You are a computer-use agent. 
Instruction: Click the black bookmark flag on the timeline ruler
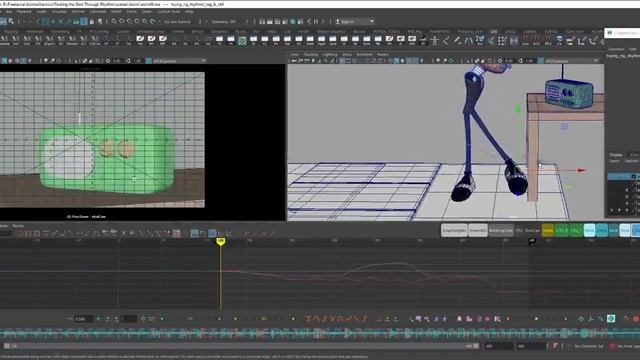(532, 242)
